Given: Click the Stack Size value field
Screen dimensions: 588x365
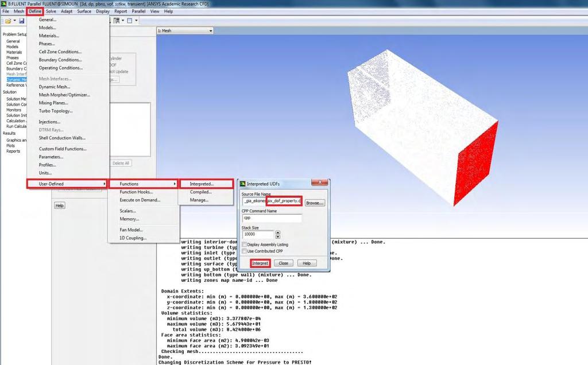Looking at the screenshot, I should 258,235.
